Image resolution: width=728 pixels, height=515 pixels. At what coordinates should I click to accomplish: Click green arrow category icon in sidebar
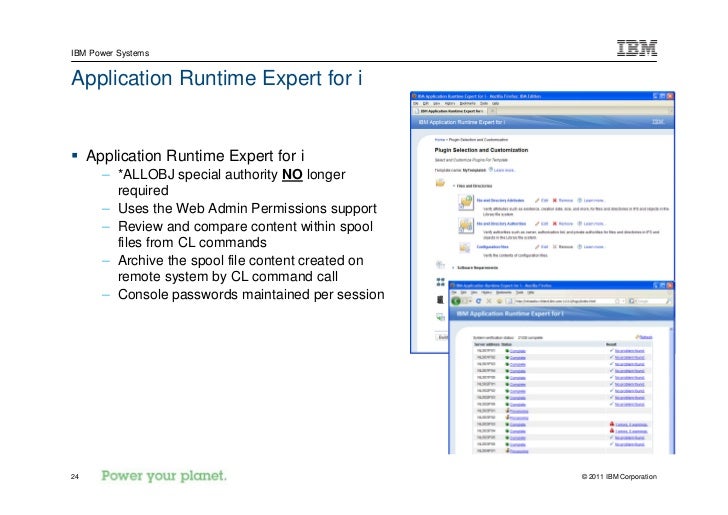[x=440, y=317]
